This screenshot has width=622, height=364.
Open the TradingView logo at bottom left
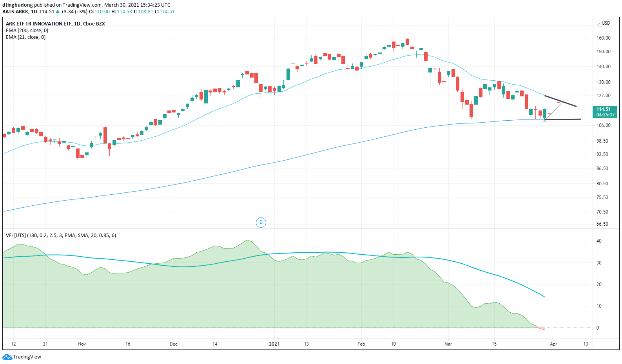click(x=22, y=357)
